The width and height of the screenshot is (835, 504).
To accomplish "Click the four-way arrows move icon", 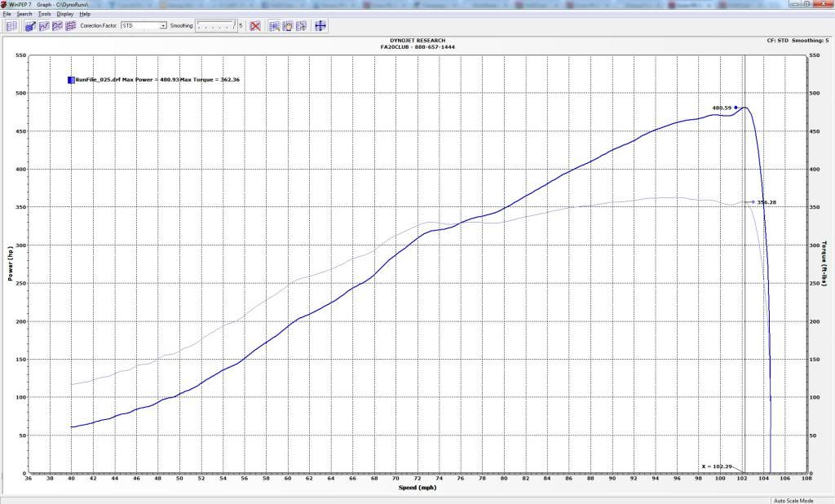I will 320,26.
